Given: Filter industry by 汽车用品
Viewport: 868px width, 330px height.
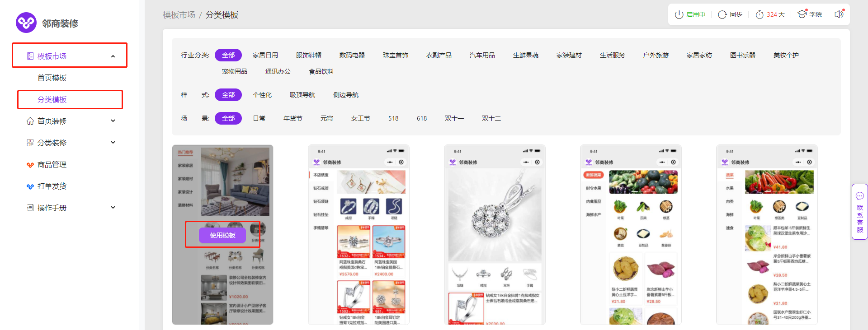Looking at the screenshot, I should coord(482,55).
